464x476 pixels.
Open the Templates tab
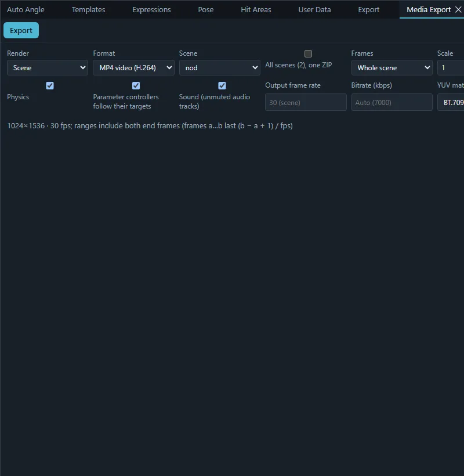pyautogui.click(x=88, y=9)
